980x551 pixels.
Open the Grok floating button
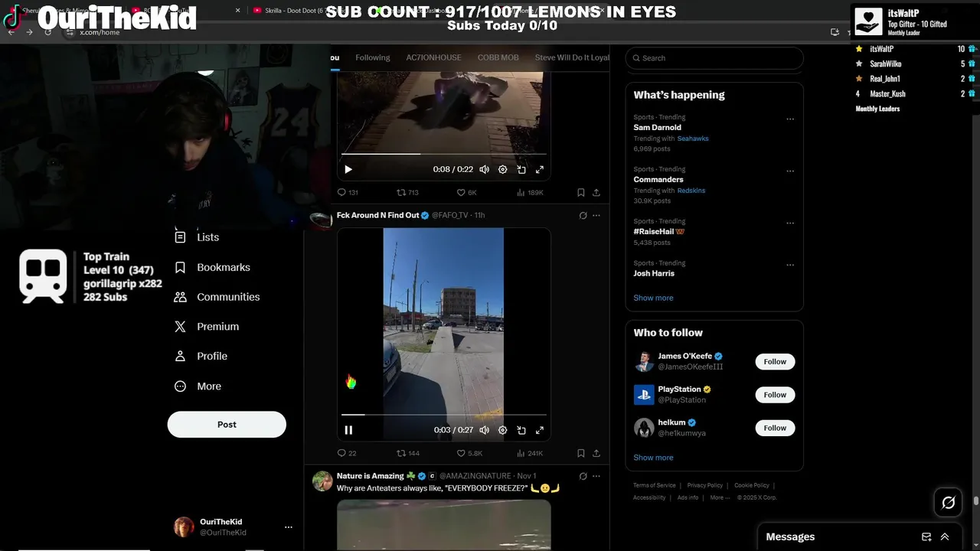click(x=948, y=503)
